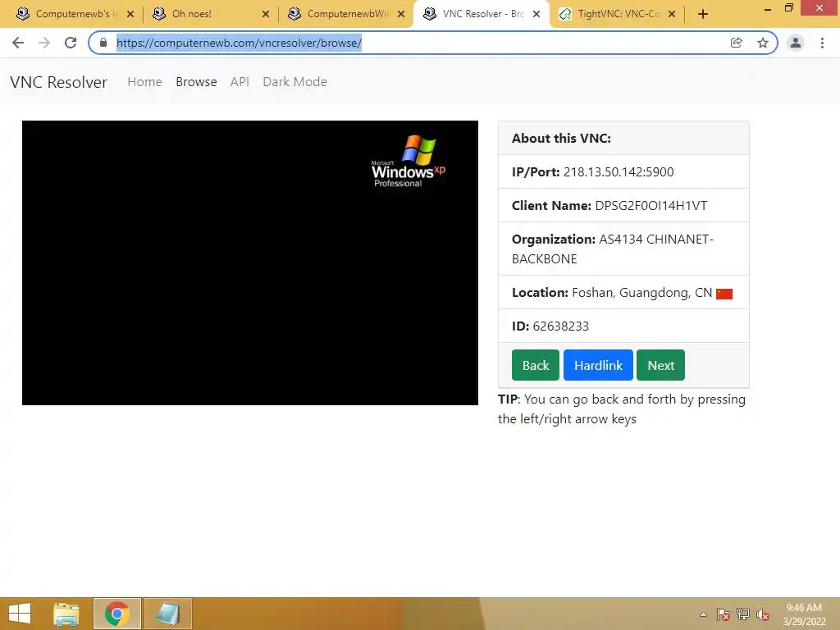Viewport: 840px width, 630px height.
Task: Minimize the Chrome window
Action: pyautogui.click(x=767, y=8)
